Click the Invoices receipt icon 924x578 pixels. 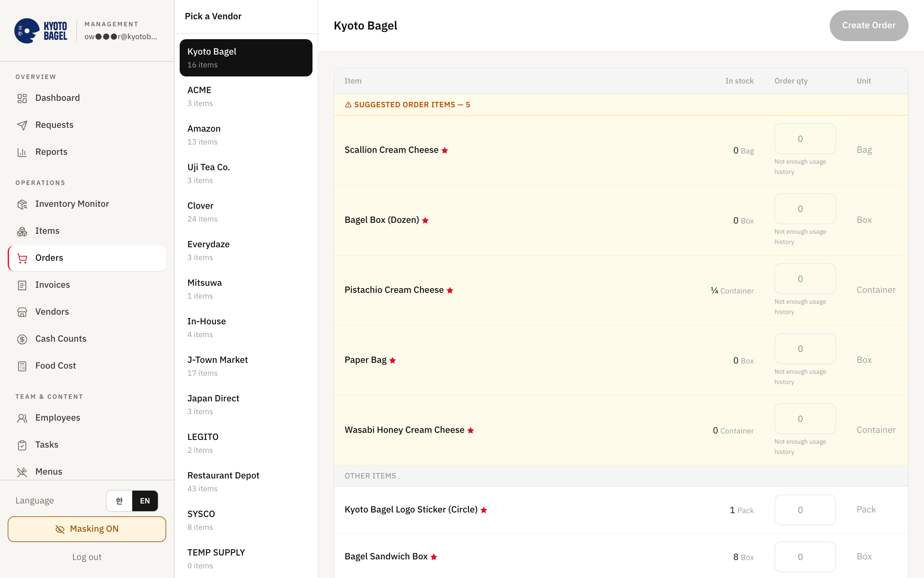22,285
